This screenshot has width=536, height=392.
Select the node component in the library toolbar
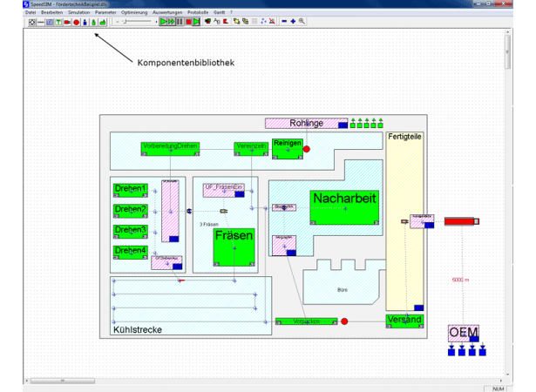coord(31,23)
